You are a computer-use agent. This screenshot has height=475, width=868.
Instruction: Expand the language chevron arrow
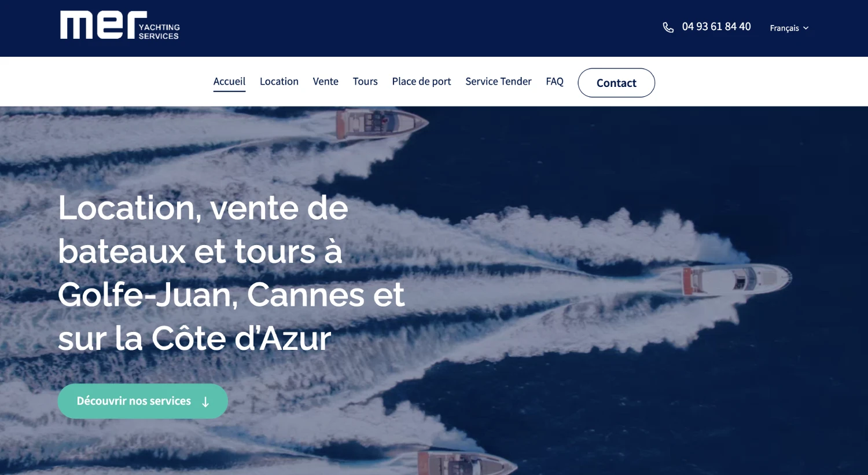[x=806, y=28]
